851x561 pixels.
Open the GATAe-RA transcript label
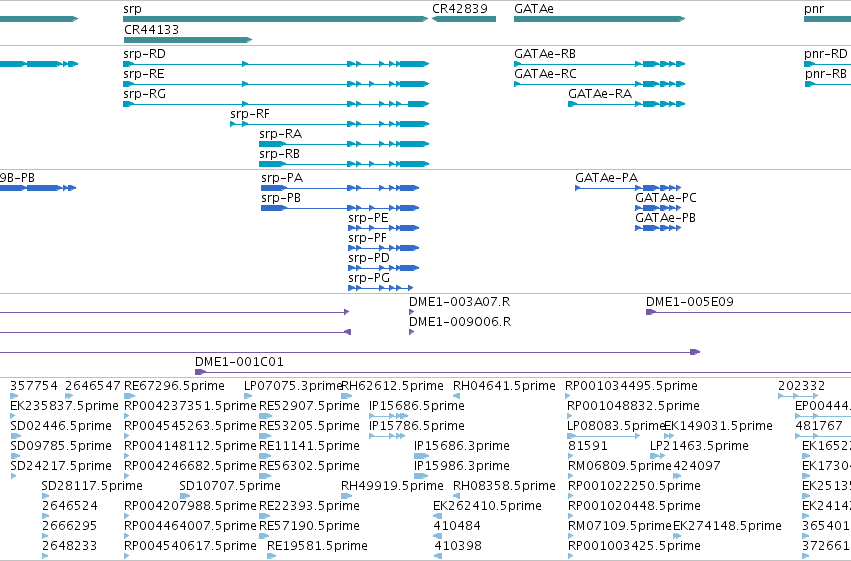[600, 94]
